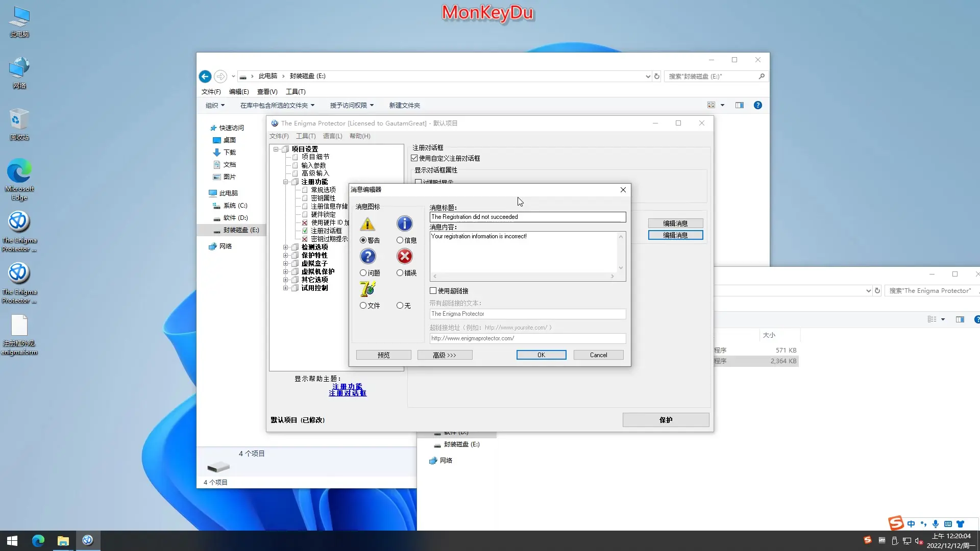Toggle the Explorer preview pane icon
Screen dimensions: 980x551
click(740, 105)
